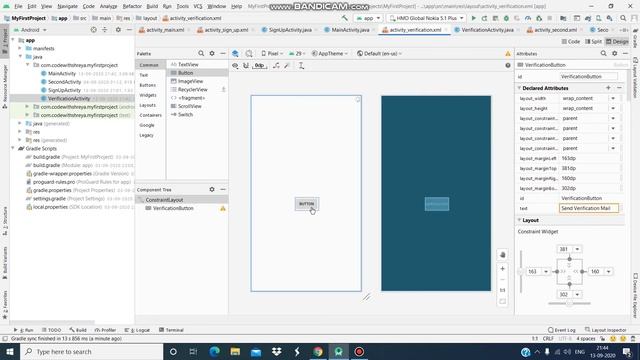Click the text attribute input field
640x360 pixels.
[589, 208]
